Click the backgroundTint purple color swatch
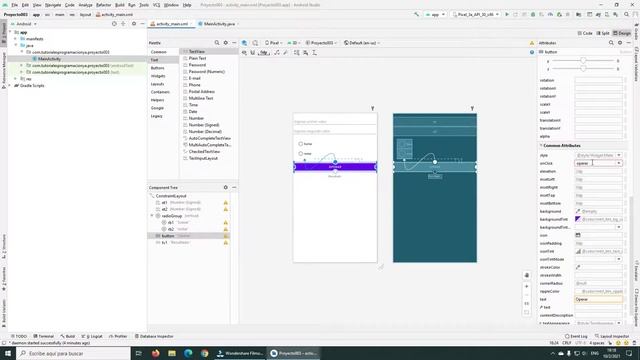640x360 pixels. (x=578, y=219)
